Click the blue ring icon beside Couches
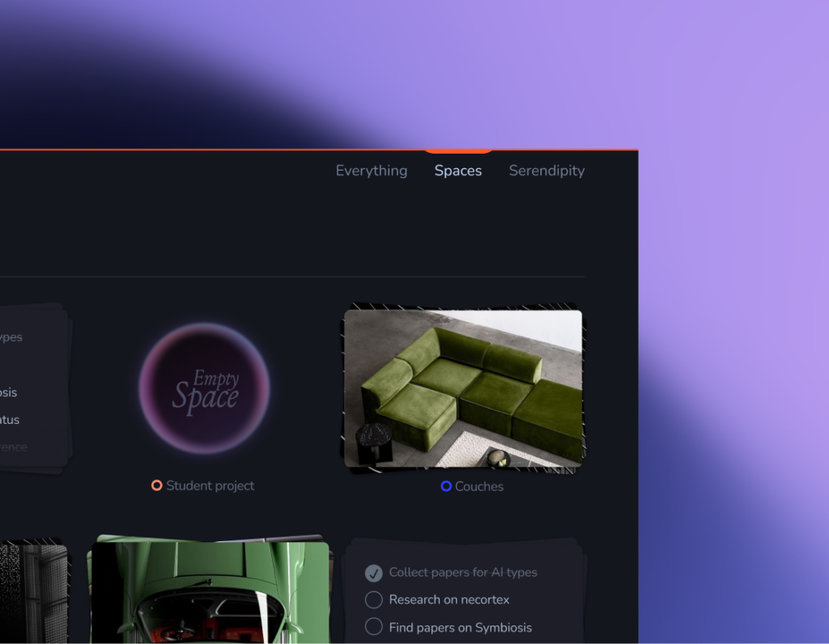829x644 pixels. pyautogui.click(x=446, y=486)
